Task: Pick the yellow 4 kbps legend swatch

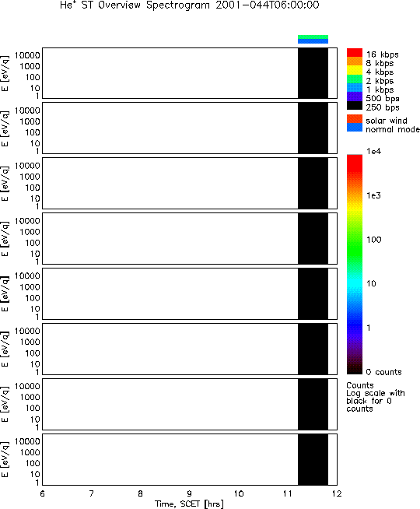Action: (355, 70)
